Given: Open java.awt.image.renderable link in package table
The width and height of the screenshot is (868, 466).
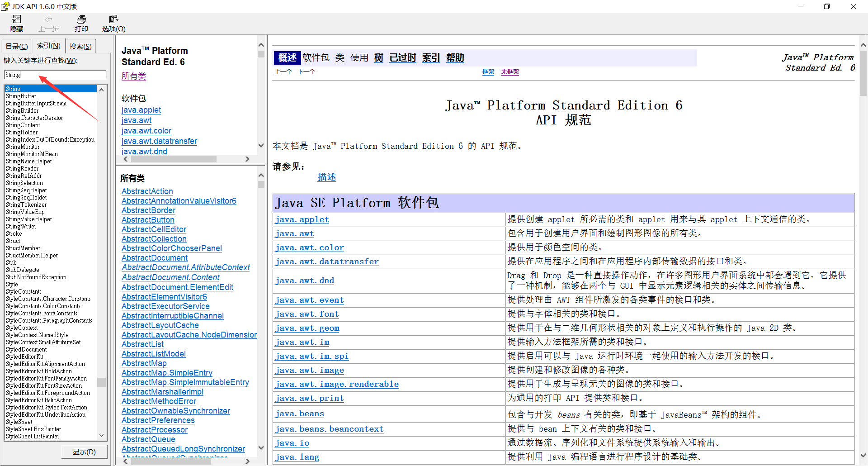Looking at the screenshot, I should pos(337,384).
